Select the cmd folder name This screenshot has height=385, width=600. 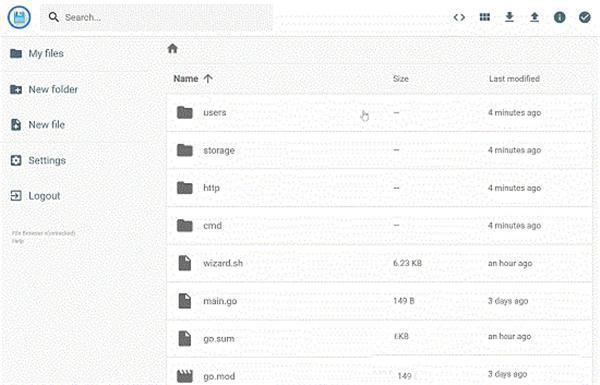212,225
